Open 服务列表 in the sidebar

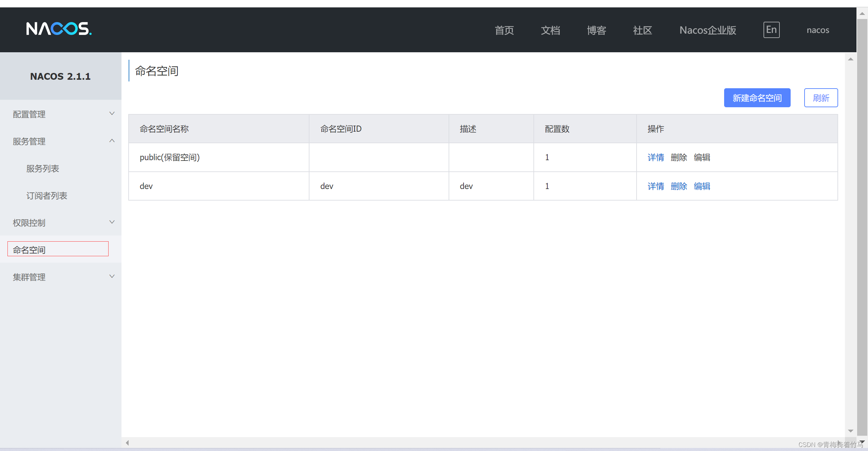(43, 169)
